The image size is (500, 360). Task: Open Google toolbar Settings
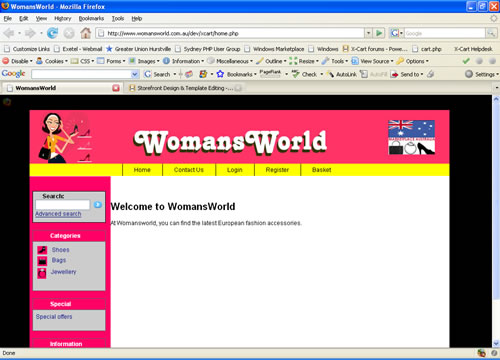(482, 74)
